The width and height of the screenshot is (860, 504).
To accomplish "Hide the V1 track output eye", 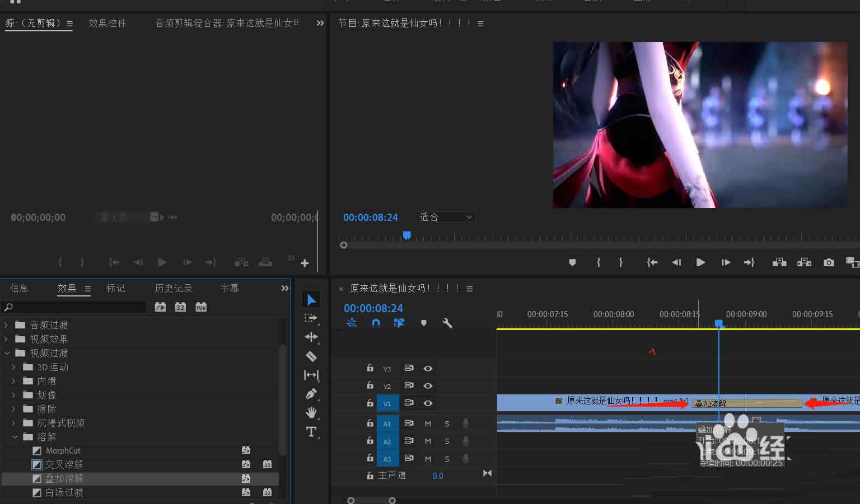I will point(428,403).
